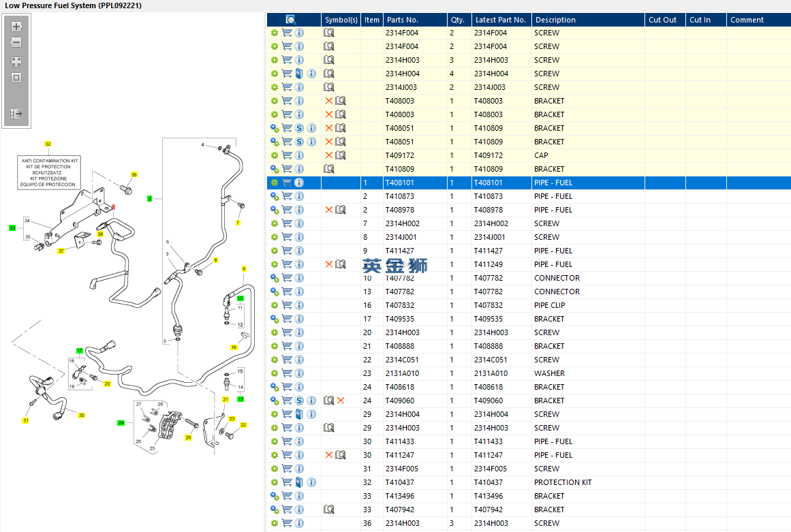
Task: Open info for first 2314F004 screw row
Action: click(x=299, y=33)
